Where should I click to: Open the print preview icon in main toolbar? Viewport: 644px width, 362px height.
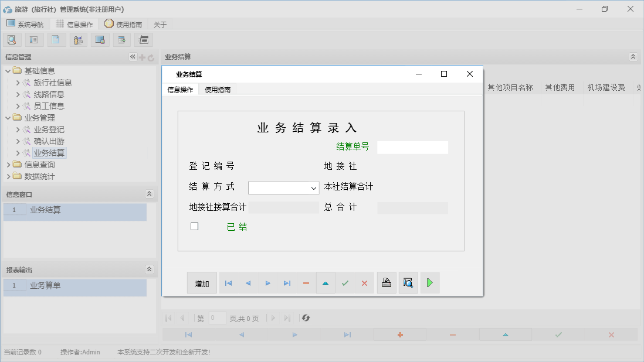pyautogui.click(x=12, y=39)
